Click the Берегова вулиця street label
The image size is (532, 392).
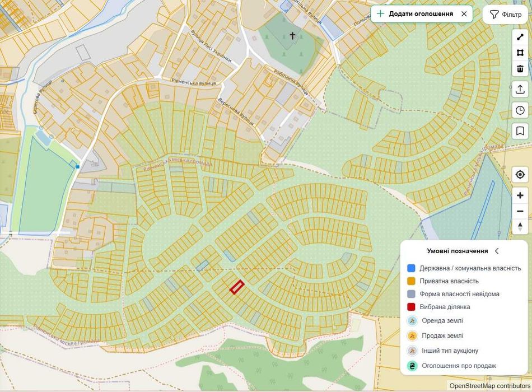pyautogui.click(x=44, y=96)
